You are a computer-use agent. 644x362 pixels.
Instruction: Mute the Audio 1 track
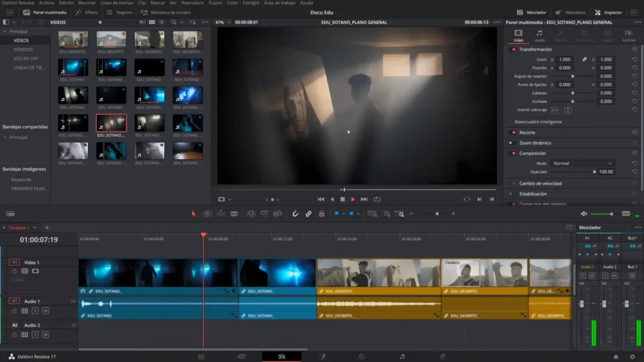[45, 310]
